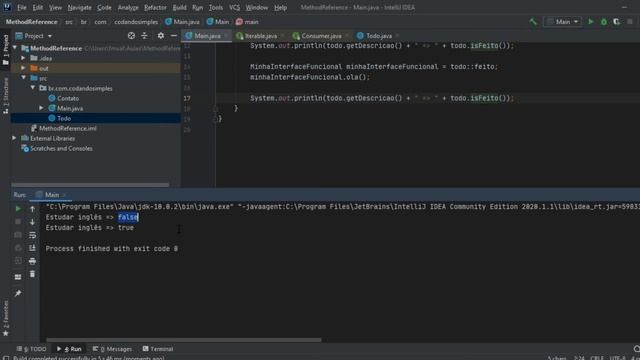Open Project panel settings gear
This screenshot has width=640, height=360.
point(161,36)
